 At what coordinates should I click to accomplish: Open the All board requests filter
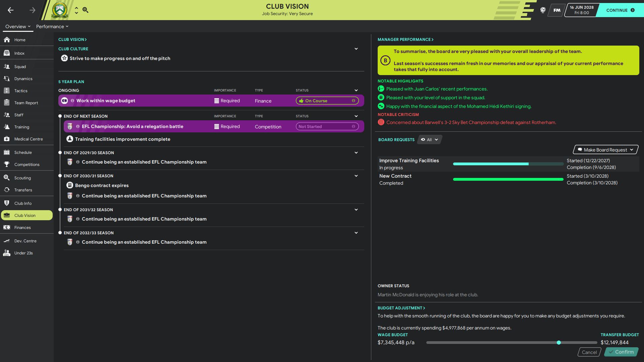(x=429, y=139)
